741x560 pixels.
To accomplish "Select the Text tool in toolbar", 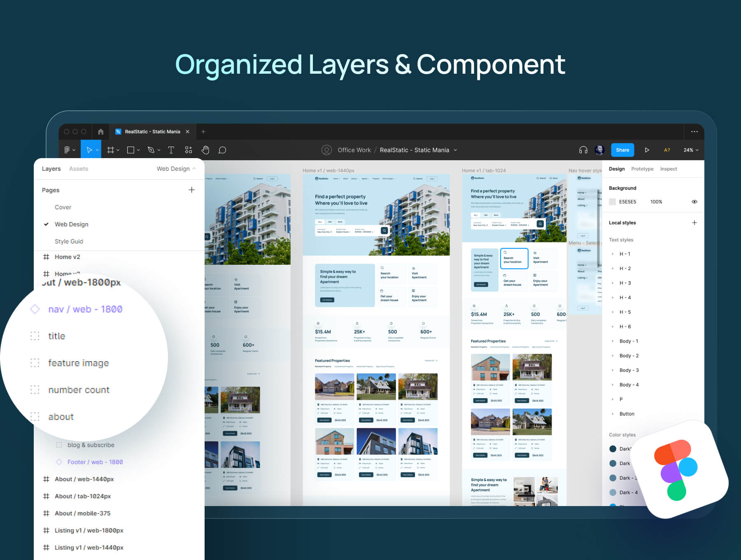I will coord(171,150).
